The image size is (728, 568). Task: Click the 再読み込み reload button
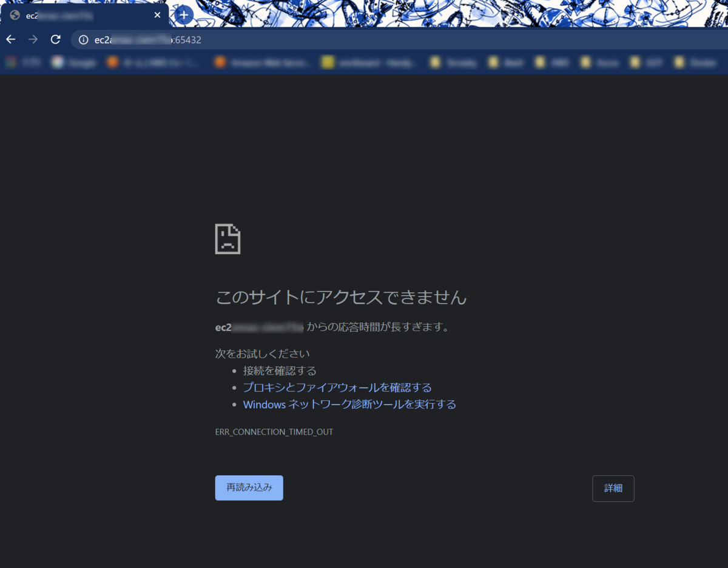pyautogui.click(x=249, y=487)
